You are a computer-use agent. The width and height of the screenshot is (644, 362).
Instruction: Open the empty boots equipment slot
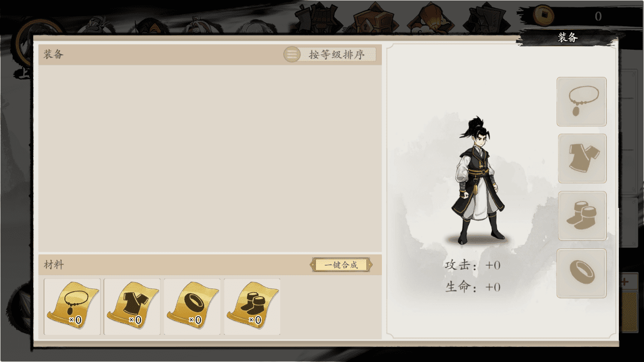coord(582,216)
